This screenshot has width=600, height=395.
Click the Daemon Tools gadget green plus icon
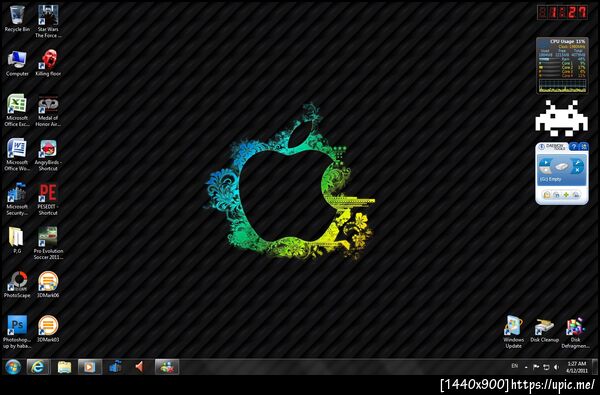click(x=566, y=195)
